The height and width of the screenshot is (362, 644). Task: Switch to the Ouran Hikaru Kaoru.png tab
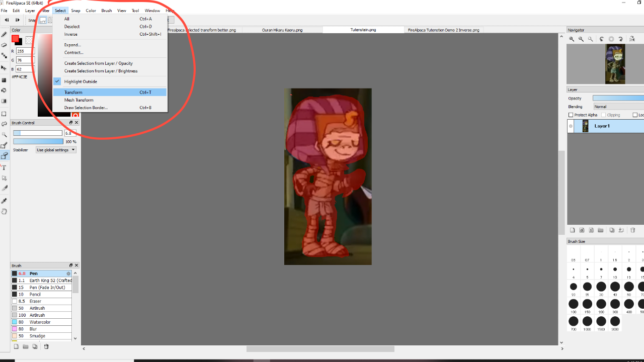point(282,30)
